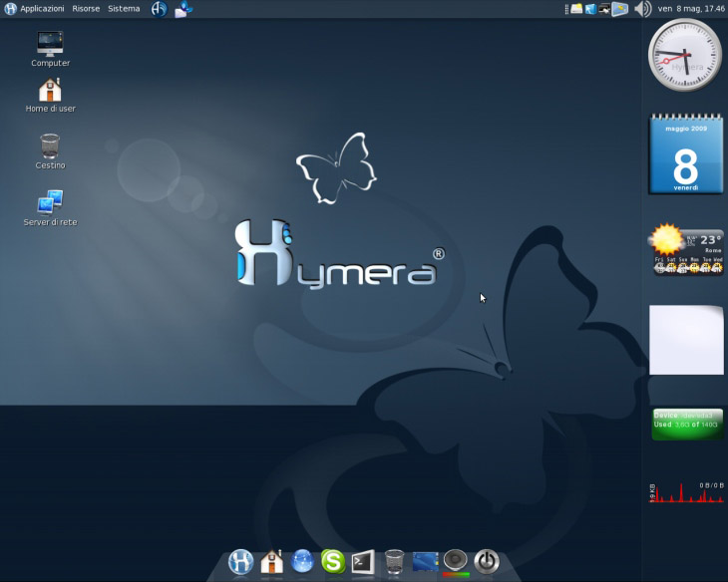Open the mail client launcher in top panel
The image size is (728, 582).
point(183,9)
